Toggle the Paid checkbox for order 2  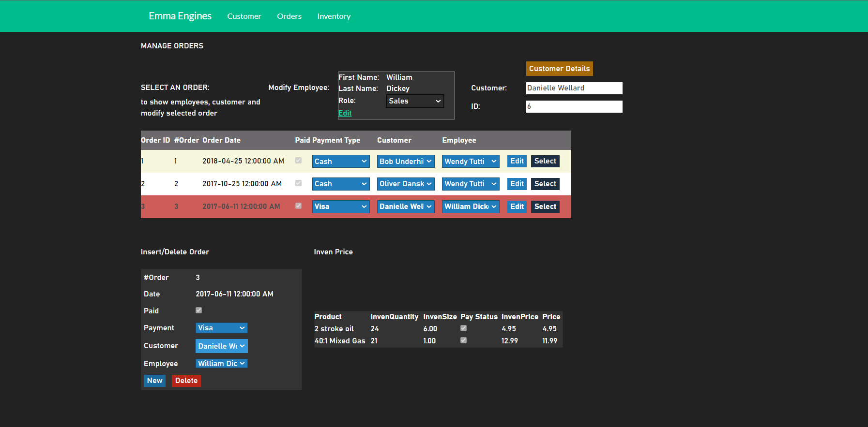(298, 183)
